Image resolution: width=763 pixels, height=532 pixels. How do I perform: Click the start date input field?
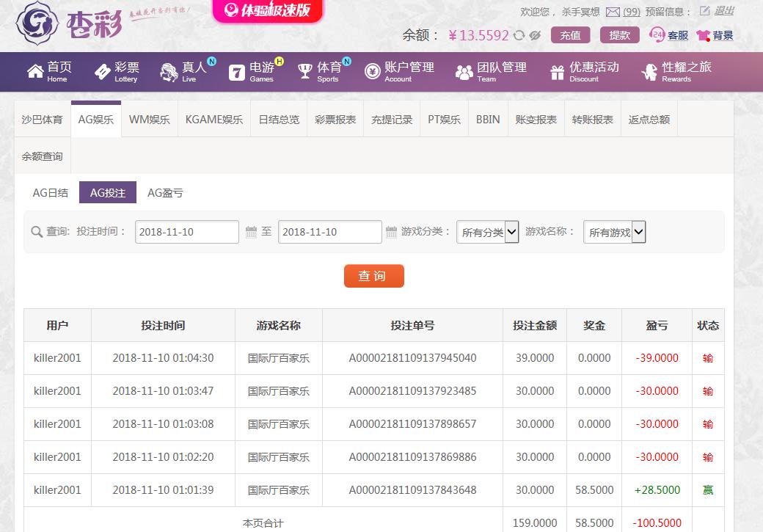187,232
